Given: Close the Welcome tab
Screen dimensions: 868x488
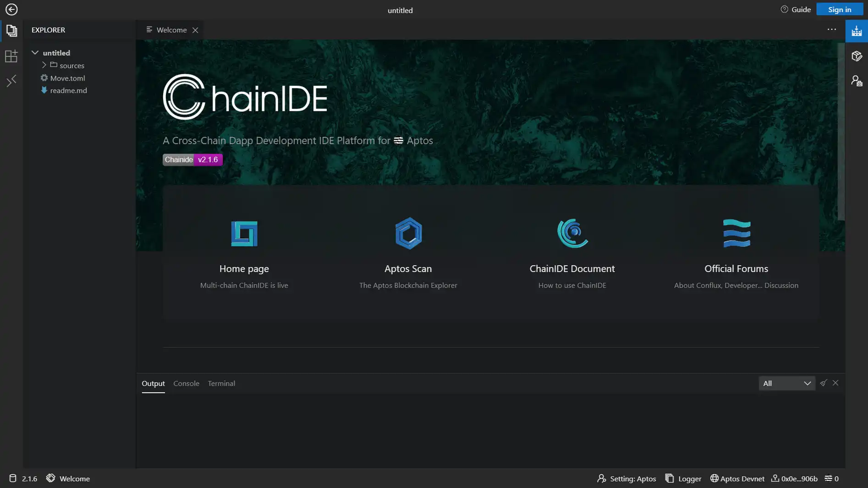Looking at the screenshot, I should pos(195,30).
